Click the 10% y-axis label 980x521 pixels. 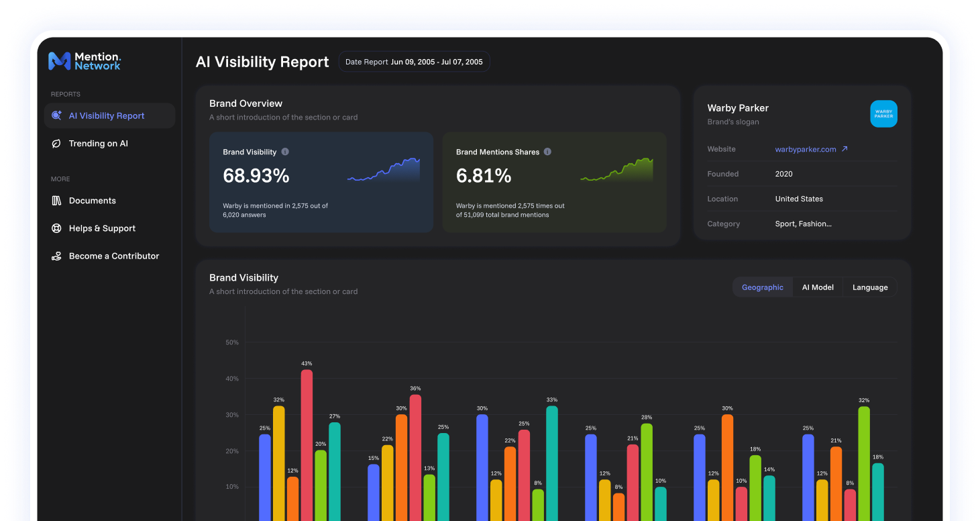click(232, 487)
